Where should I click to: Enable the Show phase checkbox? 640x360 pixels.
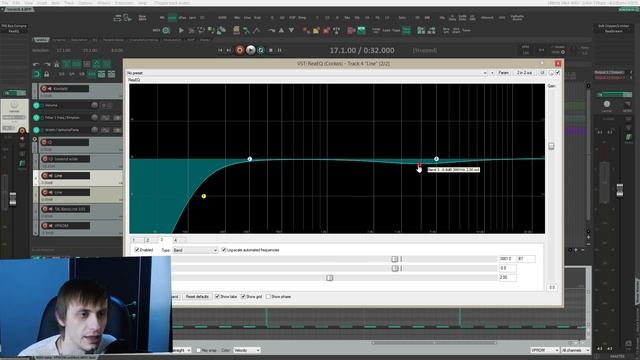click(x=268, y=296)
